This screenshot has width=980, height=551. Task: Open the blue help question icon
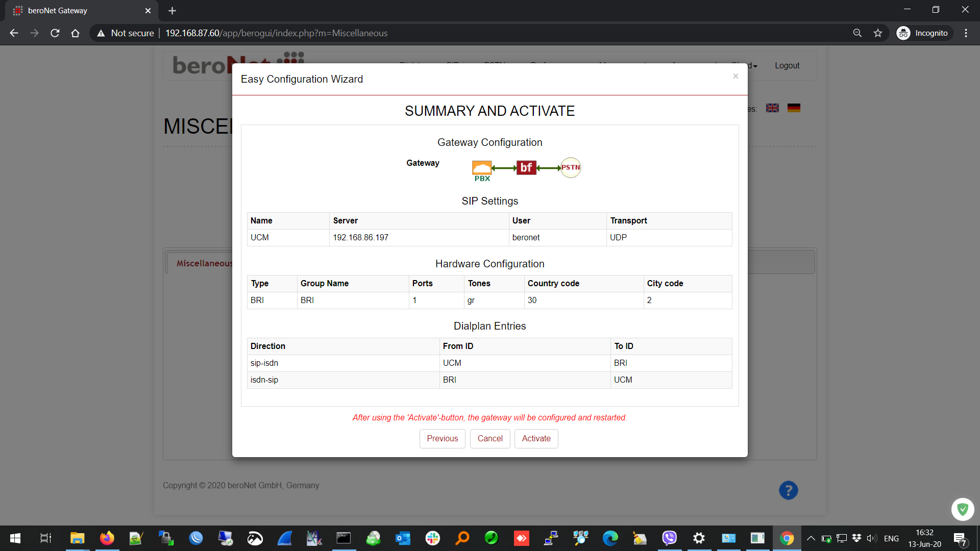(788, 490)
